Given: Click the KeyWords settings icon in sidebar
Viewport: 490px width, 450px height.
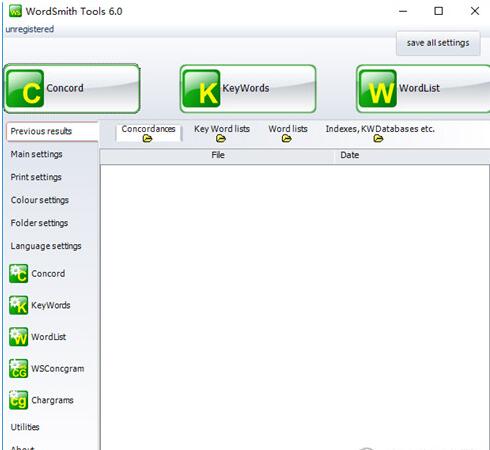Looking at the screenshot, I should 18,305.
